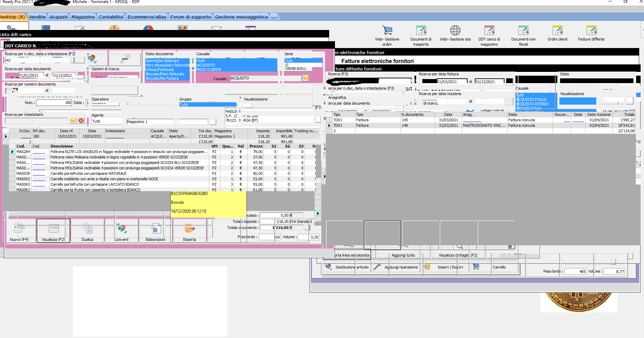The height and width of the screenshot is (338, 644).
Task: Open Gestione messaggistica tab
Action: click(x=241, y=17)
